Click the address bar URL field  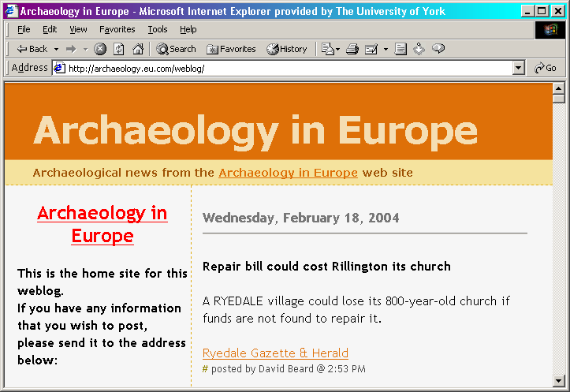pos(289,68)
